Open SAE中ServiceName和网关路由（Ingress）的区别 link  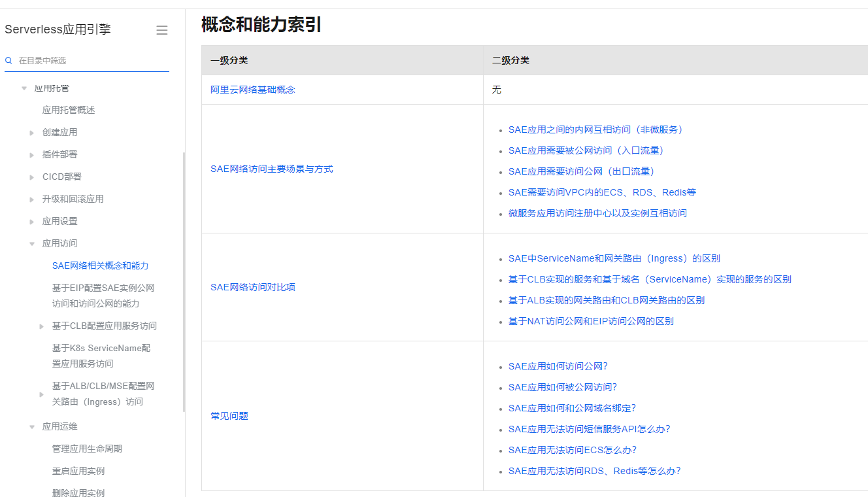pos(614,258)
